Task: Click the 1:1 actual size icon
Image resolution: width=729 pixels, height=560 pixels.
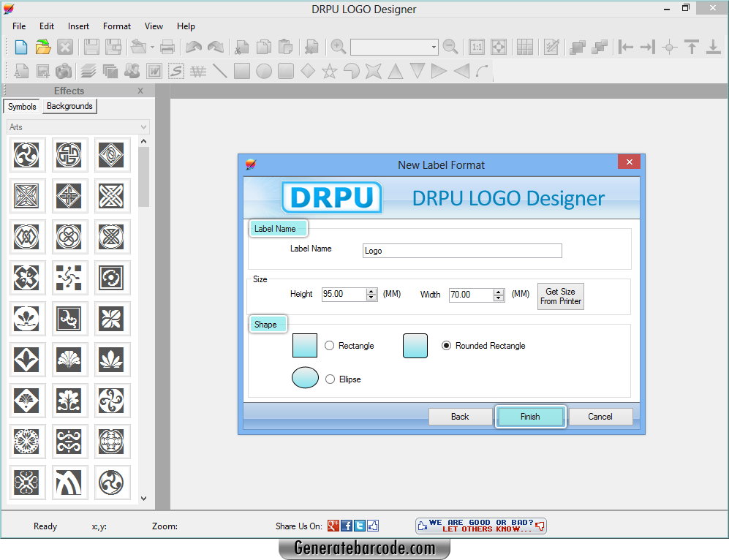Action: 477,47
